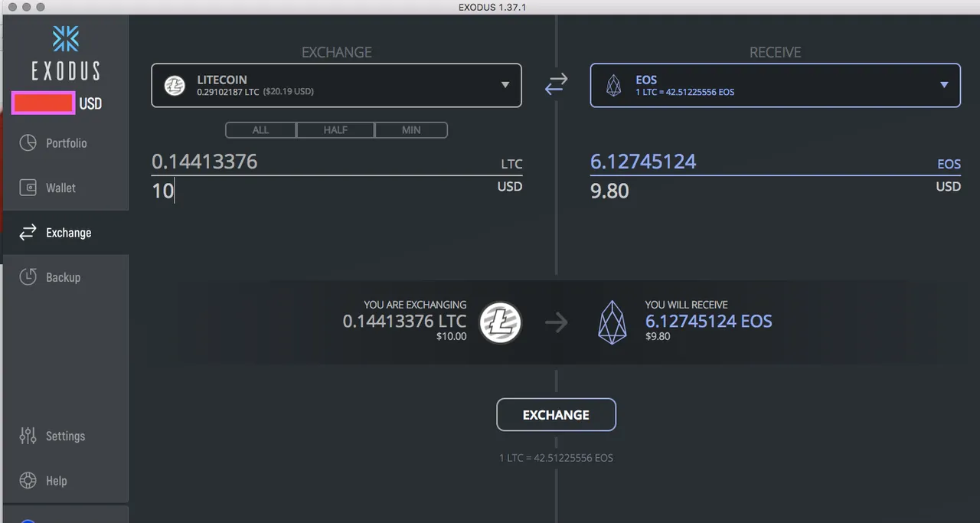Screen dimensions: 980x523
Task: Select HALF amount option
Action: pyautogui.click(x=335, y=130)
